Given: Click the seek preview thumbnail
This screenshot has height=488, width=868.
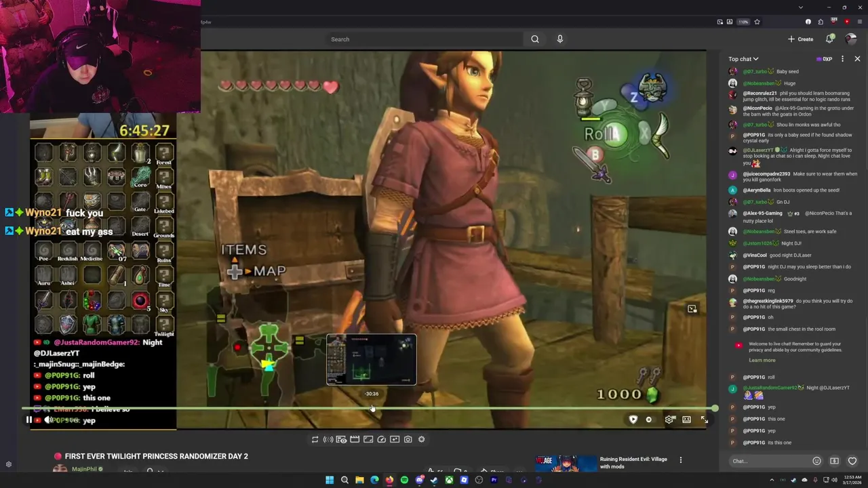Looking at the screenshot, I should 372,360.
